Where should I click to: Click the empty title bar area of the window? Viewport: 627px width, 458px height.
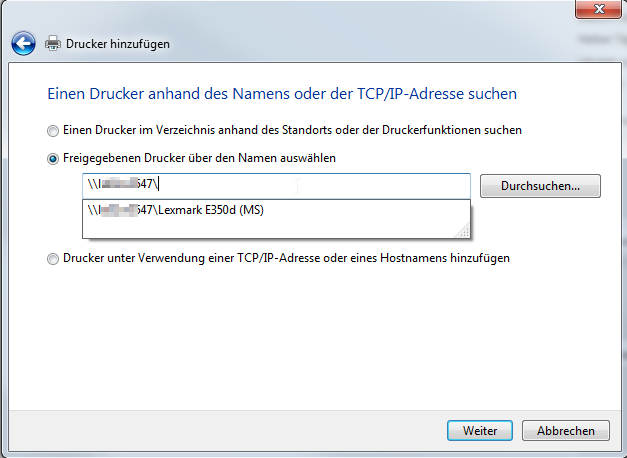300,10
